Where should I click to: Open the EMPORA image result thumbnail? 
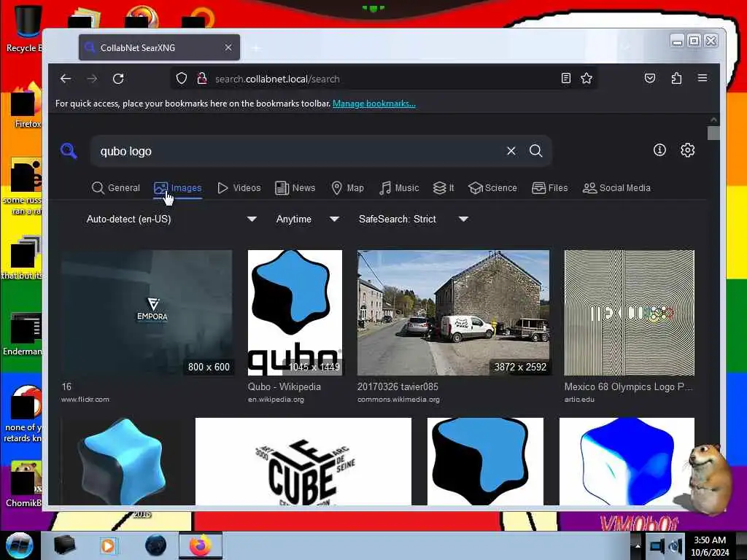pyautogui.click(x=147, y=313)
